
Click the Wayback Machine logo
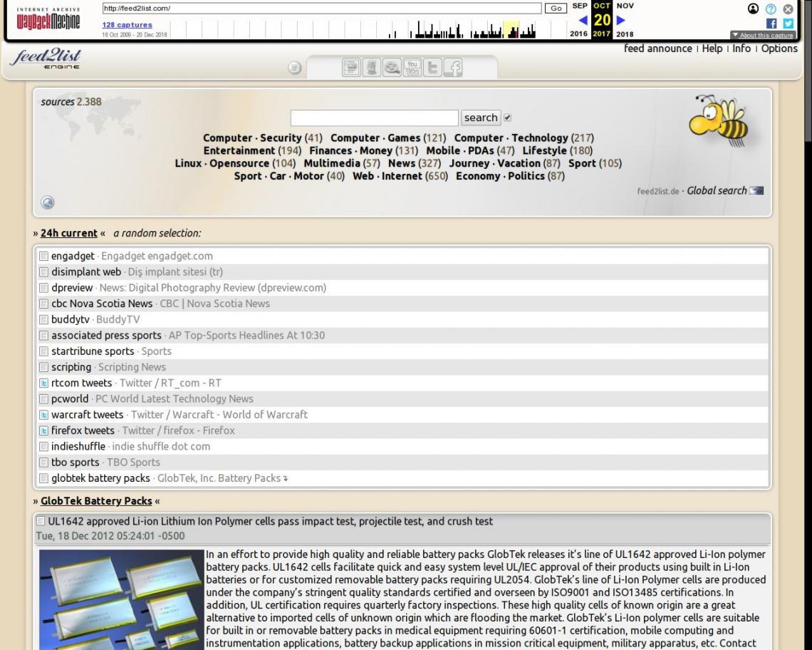(48, 19)
